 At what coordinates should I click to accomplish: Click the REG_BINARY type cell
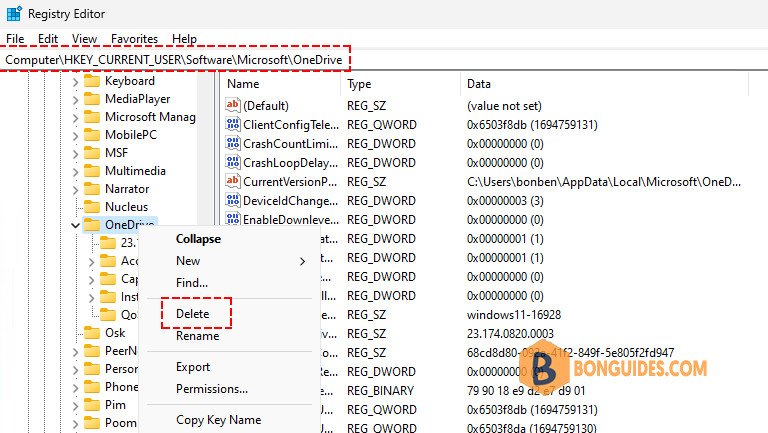pyautogui.click(x=381, y=391)
